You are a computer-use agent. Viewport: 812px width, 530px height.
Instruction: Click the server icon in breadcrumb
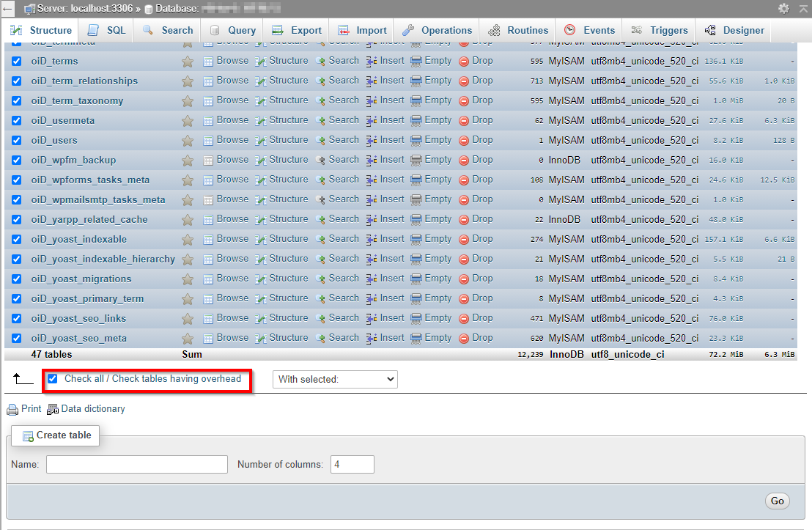tap(30, 10)
